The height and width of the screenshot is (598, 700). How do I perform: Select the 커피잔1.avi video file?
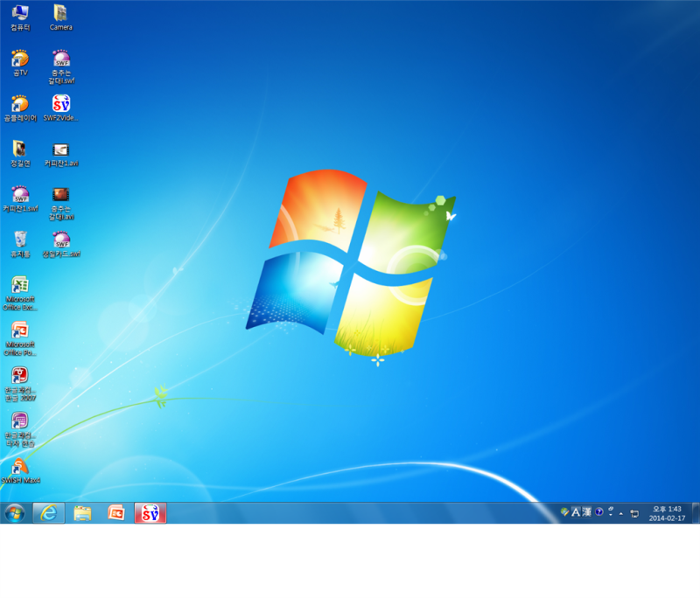[61, 154]
